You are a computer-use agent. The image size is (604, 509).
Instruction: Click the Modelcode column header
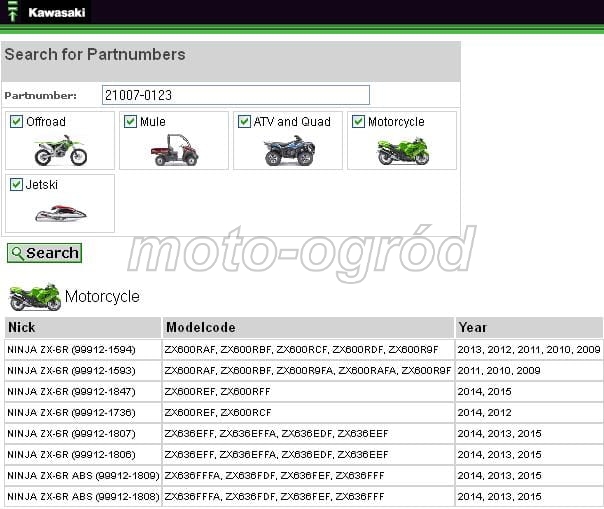point(307,327)
